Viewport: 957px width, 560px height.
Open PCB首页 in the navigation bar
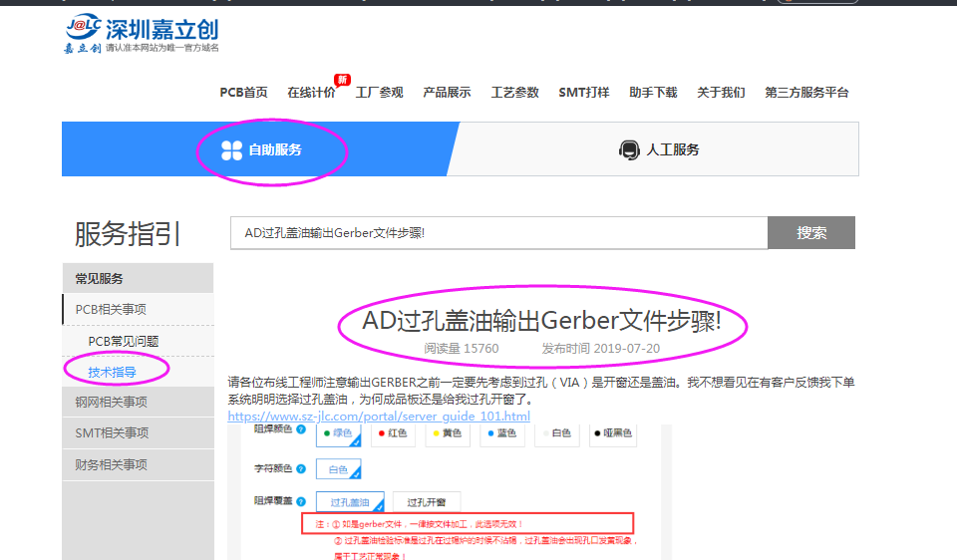coord(243,92)
